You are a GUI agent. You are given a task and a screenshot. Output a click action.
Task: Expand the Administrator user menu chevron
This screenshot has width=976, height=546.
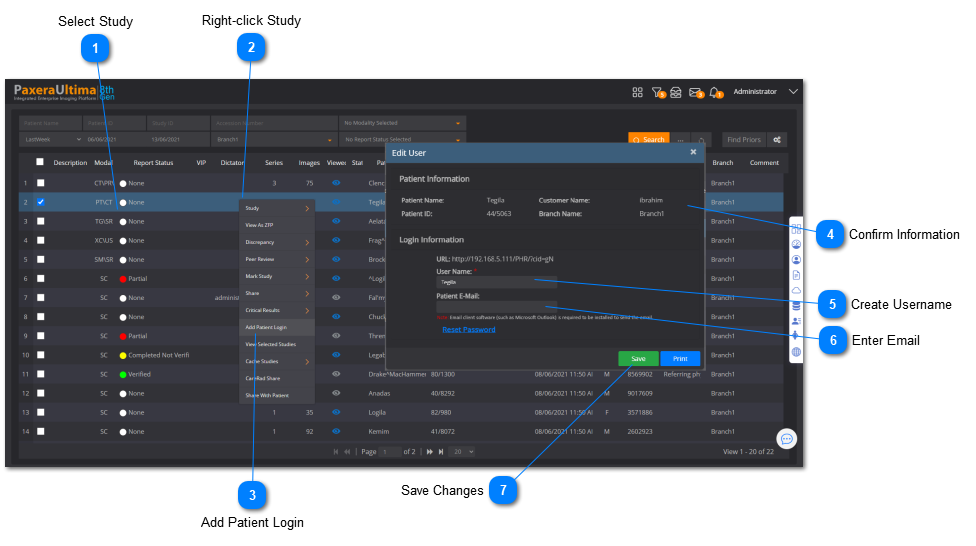(x=793, y=92)
